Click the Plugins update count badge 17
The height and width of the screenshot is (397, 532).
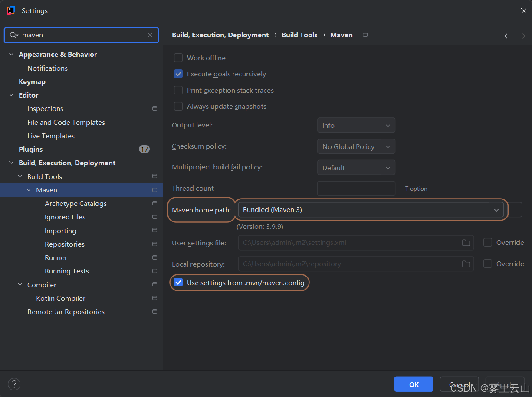(144, 149)
